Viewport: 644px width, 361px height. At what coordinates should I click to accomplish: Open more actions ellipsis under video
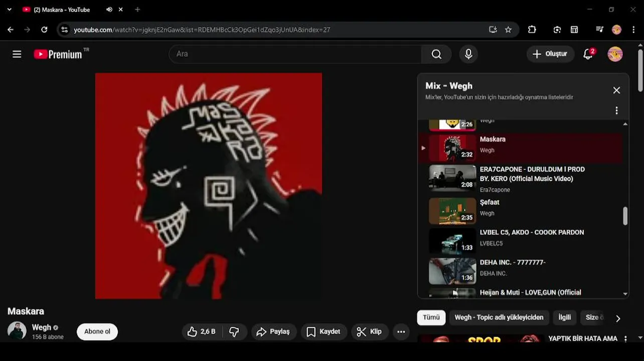click(401, 331)
